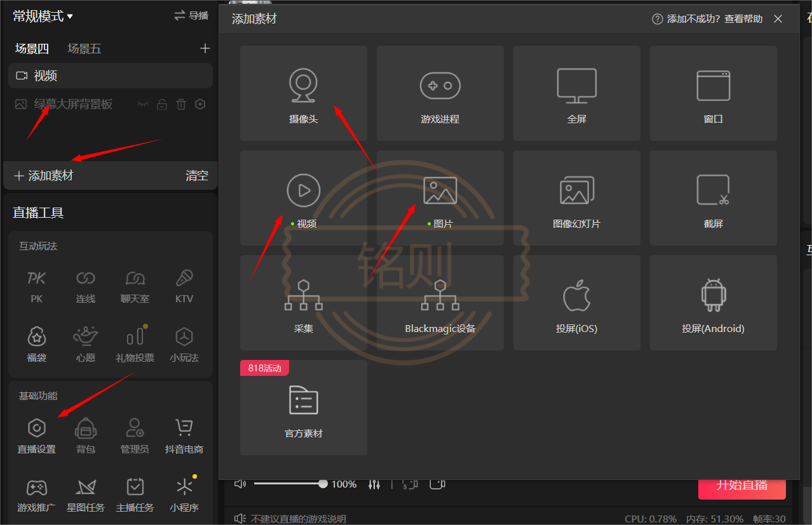
Task: Mute the speaker volume icon
Action: 240,484
